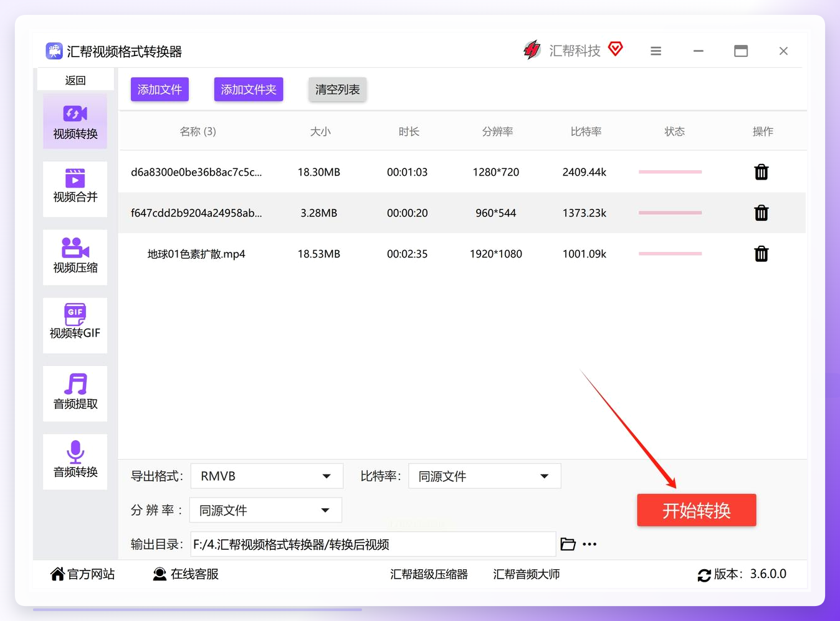Click the 960*544 resolution cell
Viewport: 840px width, 621px height.
click(x=496, y=213)
